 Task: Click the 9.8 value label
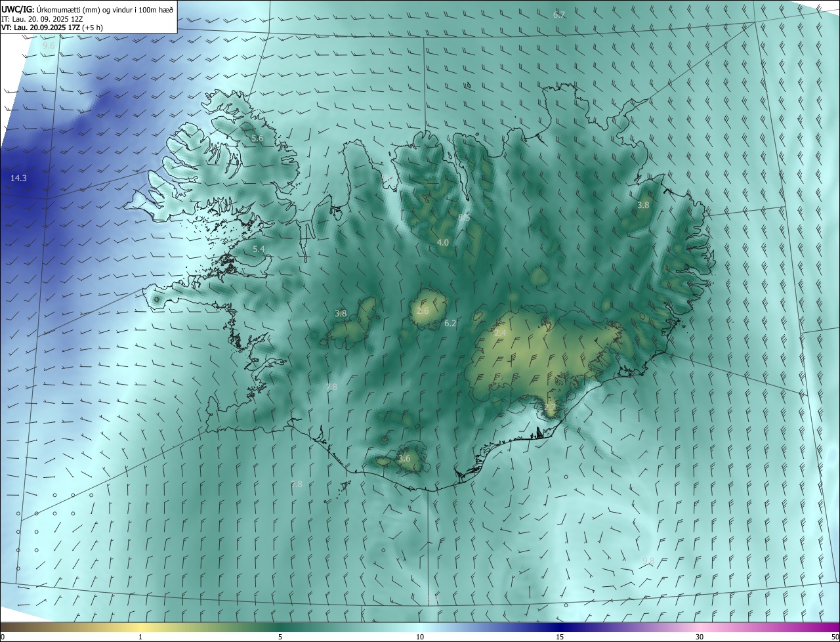click(648, 561)
